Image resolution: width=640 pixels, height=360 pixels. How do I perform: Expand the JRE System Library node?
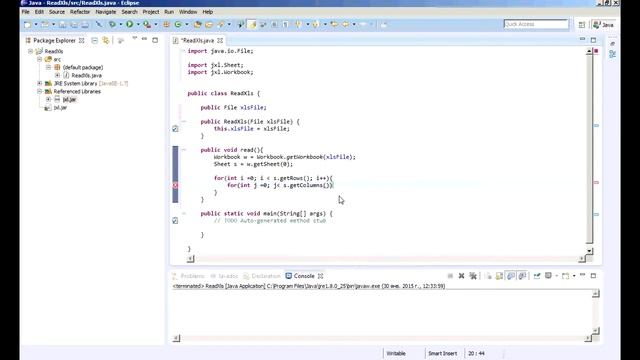click(40, 83)
